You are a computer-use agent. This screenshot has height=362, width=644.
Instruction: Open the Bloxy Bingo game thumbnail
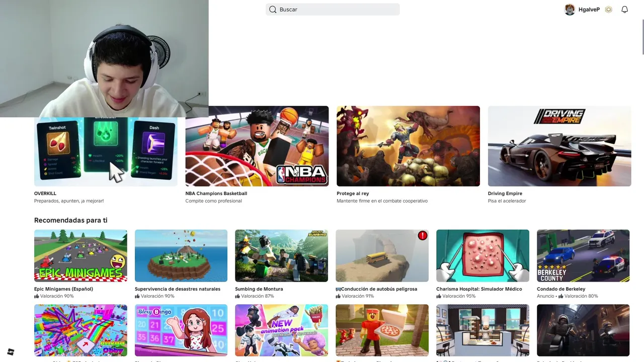[x=181, y=330]
